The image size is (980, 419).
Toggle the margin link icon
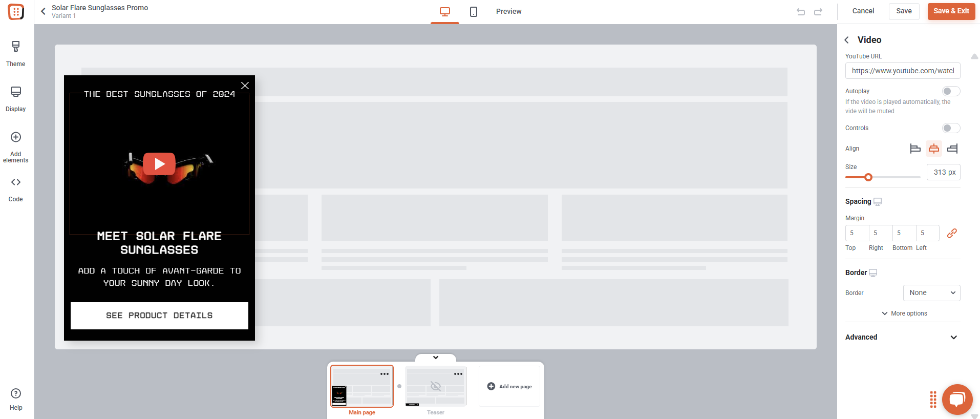tap(952, 233)
